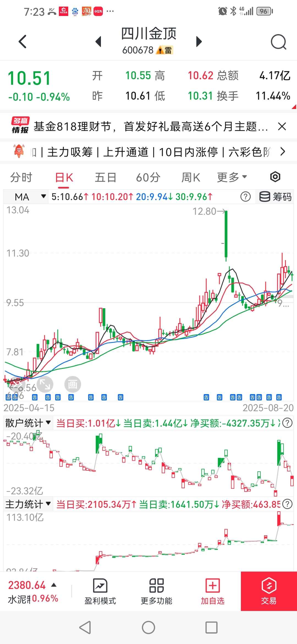
Task: Tap the red 交易 trade button
Action: (269, 591)
